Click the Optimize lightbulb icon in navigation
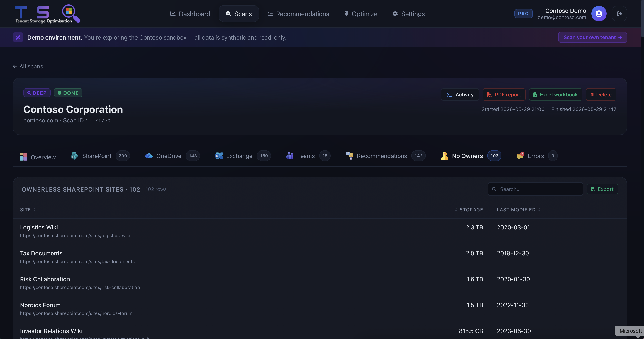 (x=346, y=14)
